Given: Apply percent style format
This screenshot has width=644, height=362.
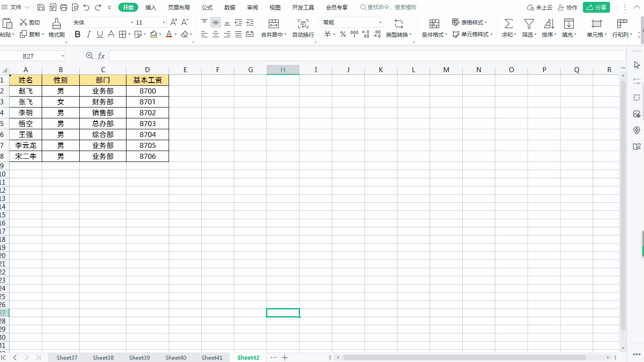Looking at the screenshot, I should 343,34.
